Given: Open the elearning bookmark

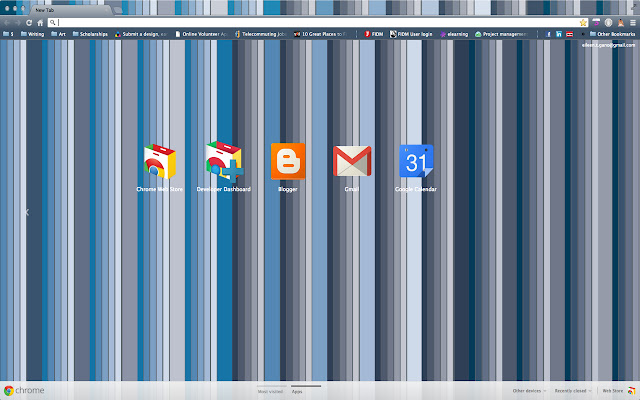Looking at the screenshot, I should pos(454,34).
